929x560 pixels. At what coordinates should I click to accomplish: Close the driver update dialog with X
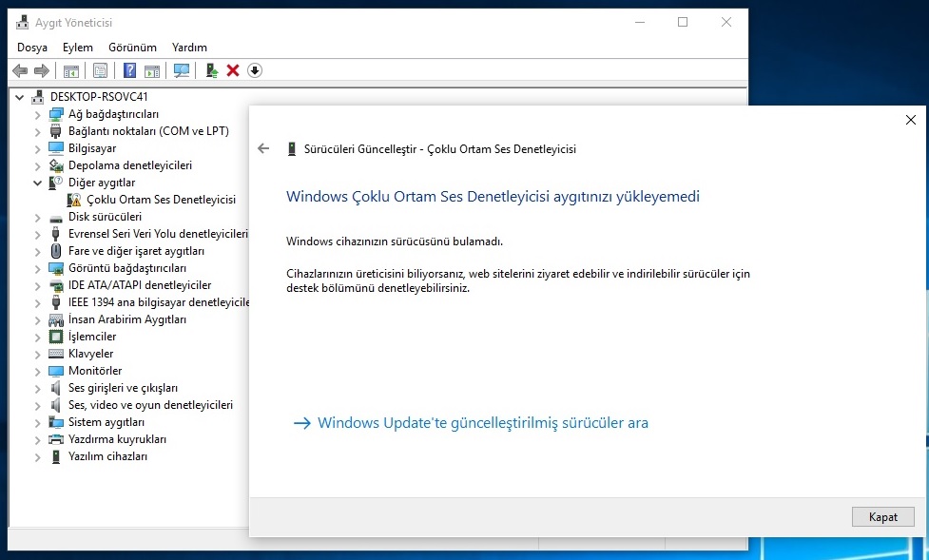(911, 121)
